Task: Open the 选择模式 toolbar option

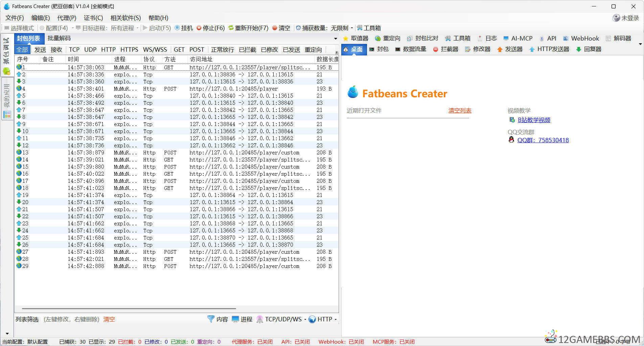Action: 19,28
